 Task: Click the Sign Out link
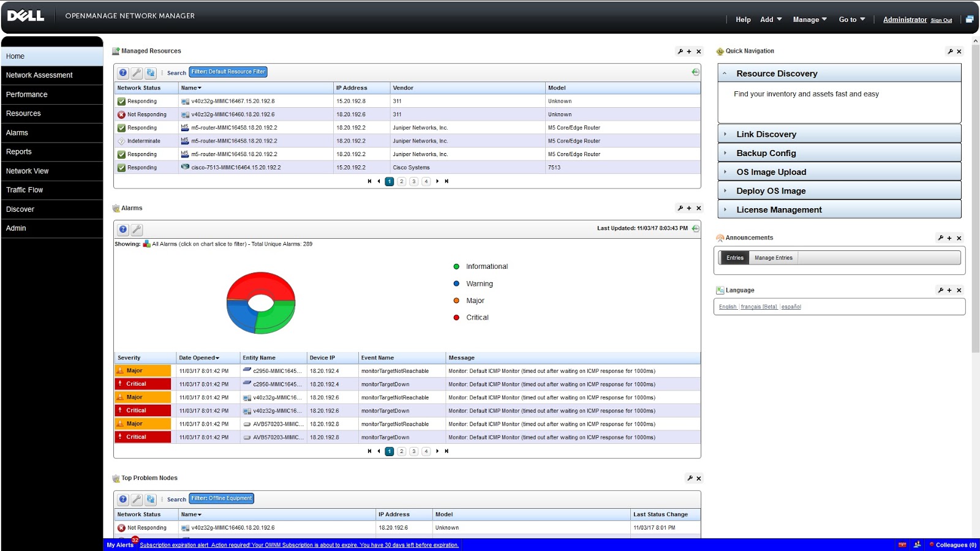point(941,20)
